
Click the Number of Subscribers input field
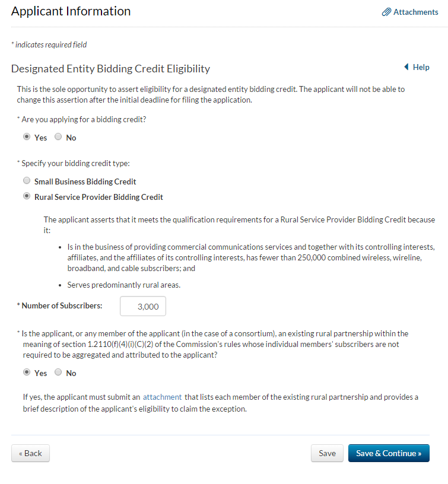143,306
